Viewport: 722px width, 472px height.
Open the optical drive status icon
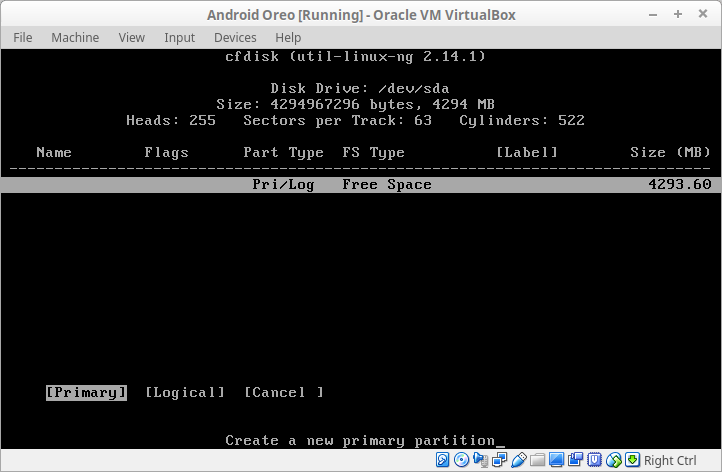461,460
